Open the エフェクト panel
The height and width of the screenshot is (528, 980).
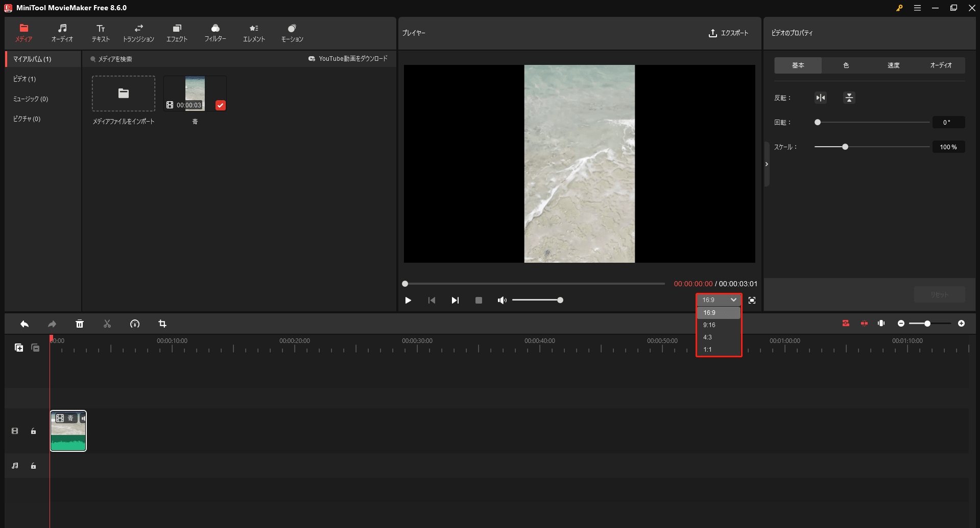click(177, 32)
